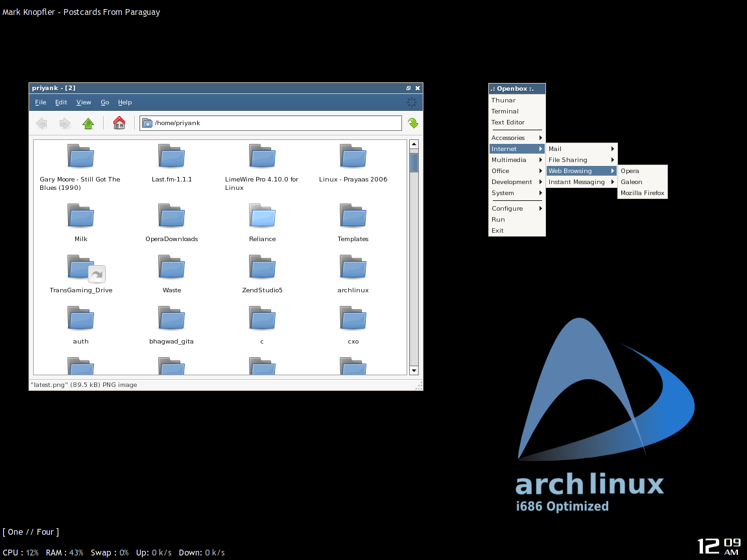Expand the Accessories submenu
Viewport: 747px width, 560px height.
point(517,137)
